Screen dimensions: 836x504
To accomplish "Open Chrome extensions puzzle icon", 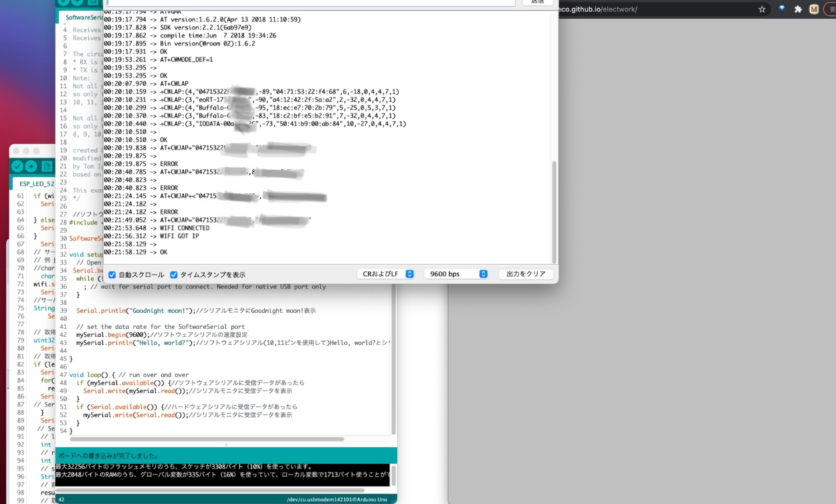I will [798, 9].
